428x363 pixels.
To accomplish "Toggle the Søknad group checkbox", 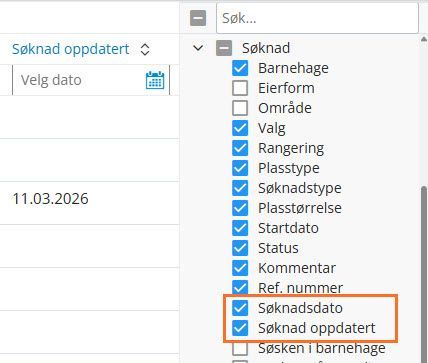I will [224, 48].
